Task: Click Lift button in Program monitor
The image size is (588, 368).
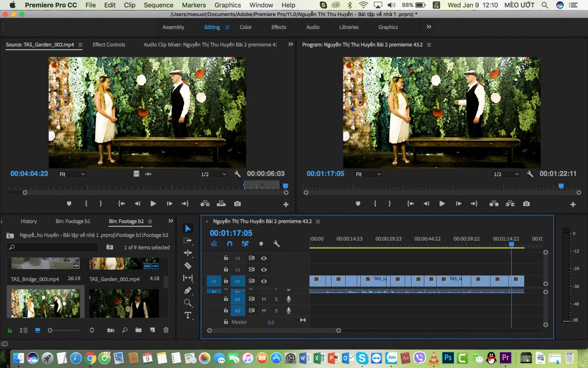Action: (x=494, y=204)
